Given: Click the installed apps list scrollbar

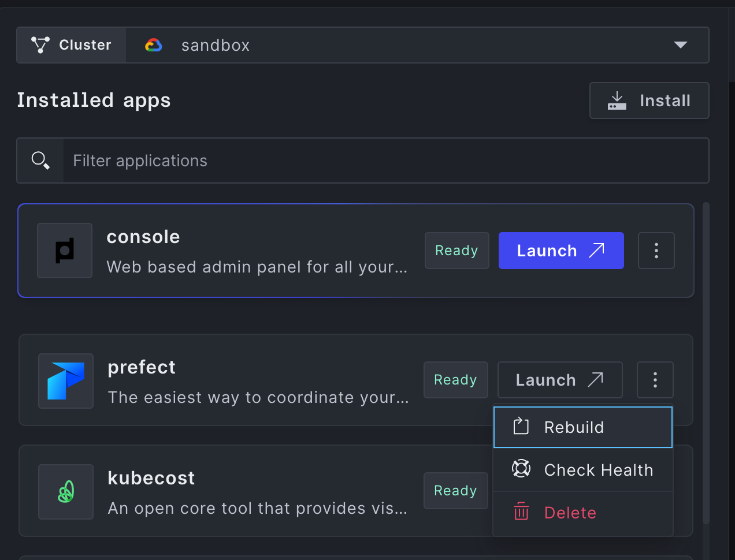Looking at the screenshot, I should [x=706, y=363].
